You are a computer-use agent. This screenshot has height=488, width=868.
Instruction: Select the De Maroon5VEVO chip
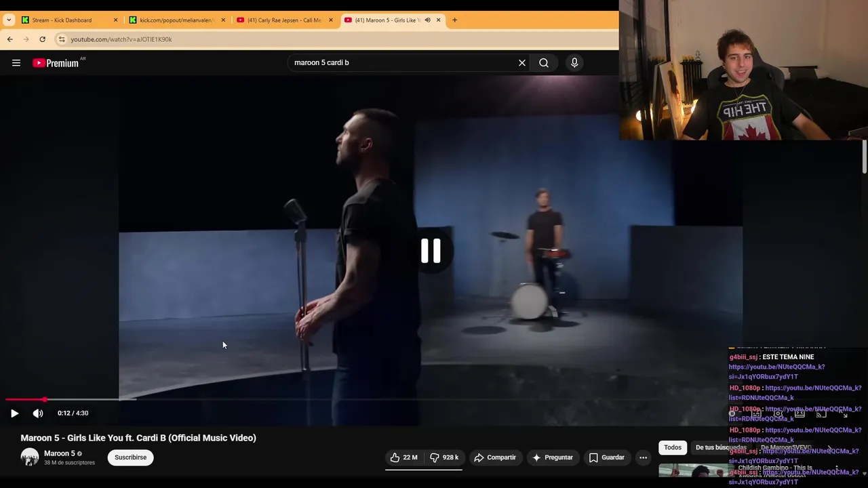785,447
